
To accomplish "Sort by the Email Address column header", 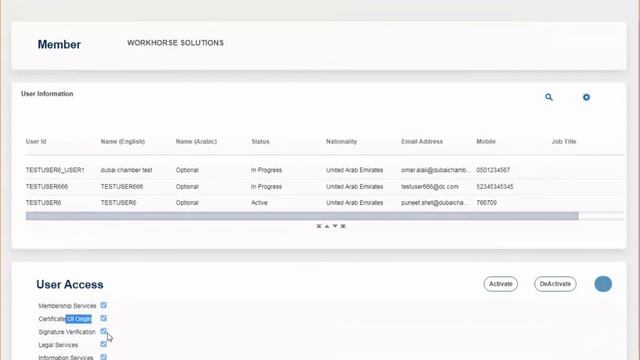I will tap(422, 142).
